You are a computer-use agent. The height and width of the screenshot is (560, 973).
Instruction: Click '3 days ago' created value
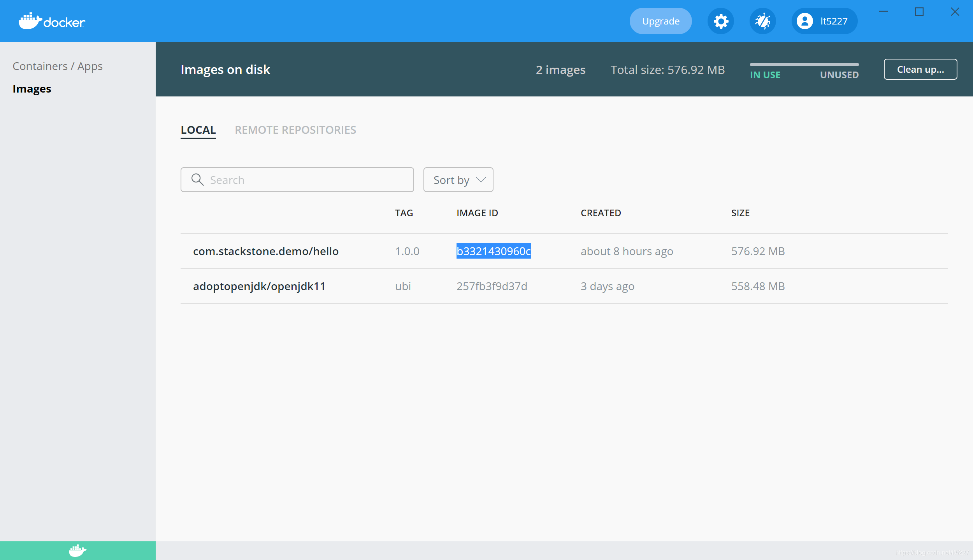pos(608,286)
